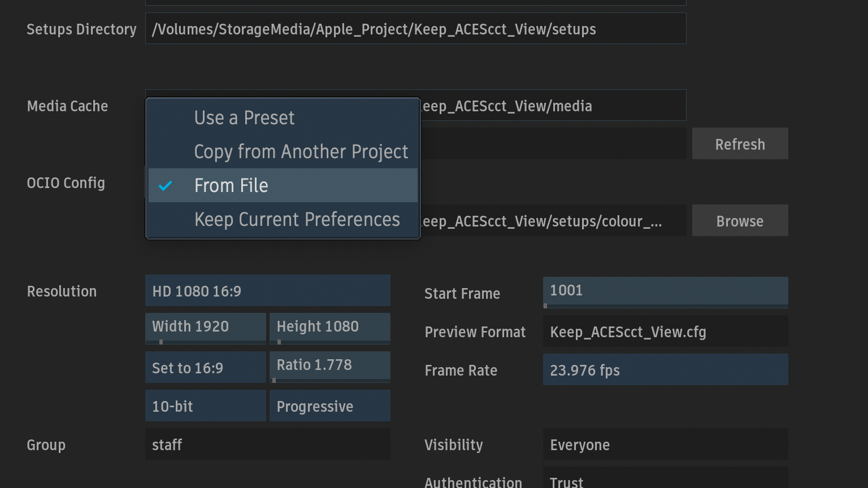Open the 10-bit depth dropdown
The image size is (868, 488).
[205, 406]
